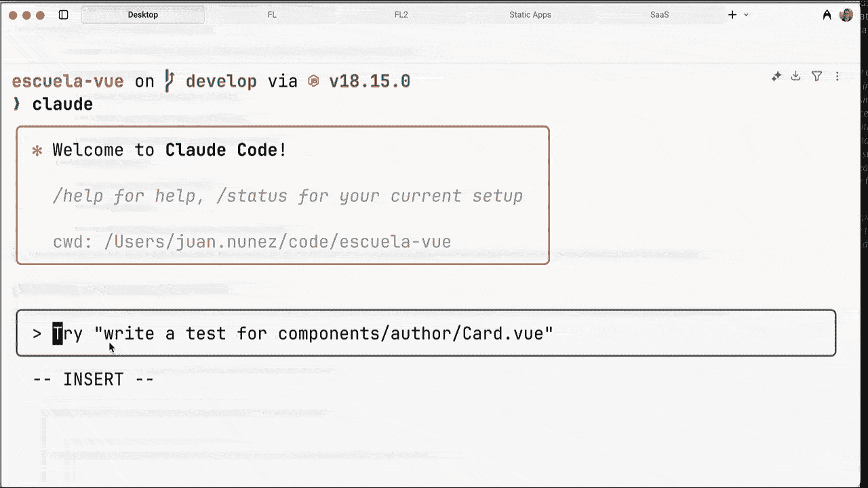The height and width of the screenshot is (488, 868).
Task: Select the Static Apps tab
Action: tap(530, 15)
